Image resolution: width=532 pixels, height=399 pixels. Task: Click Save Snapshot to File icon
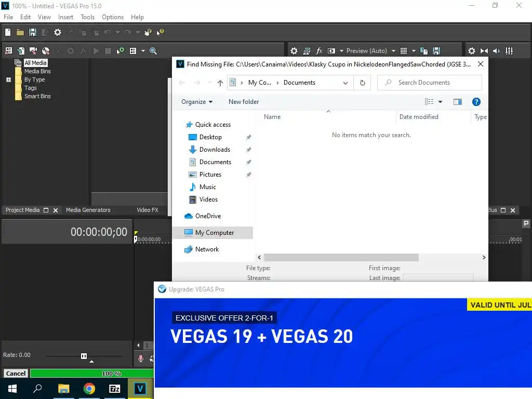click(x=436, y=51)
